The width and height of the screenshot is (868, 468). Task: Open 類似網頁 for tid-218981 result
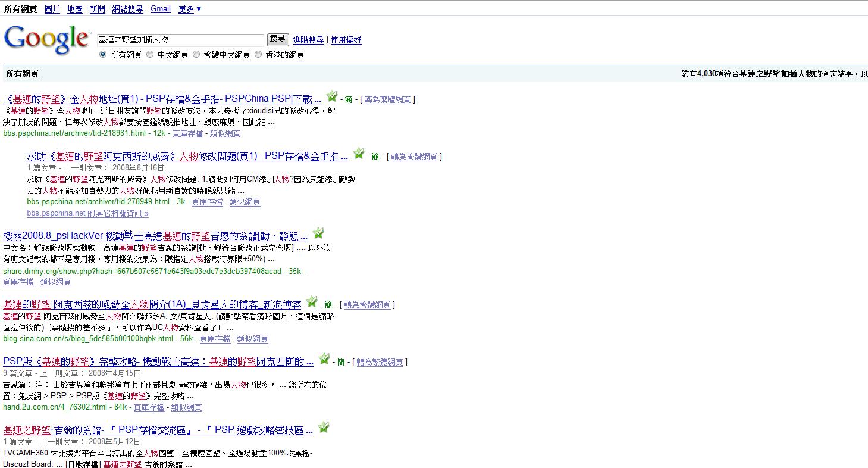click(x=225, y=133)
